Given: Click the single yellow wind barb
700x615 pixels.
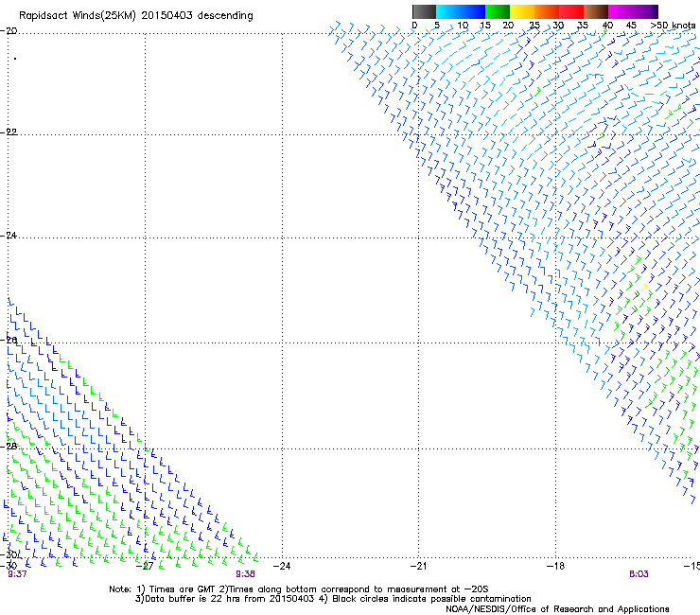Looking at the screenshot, I should (644, 287).
